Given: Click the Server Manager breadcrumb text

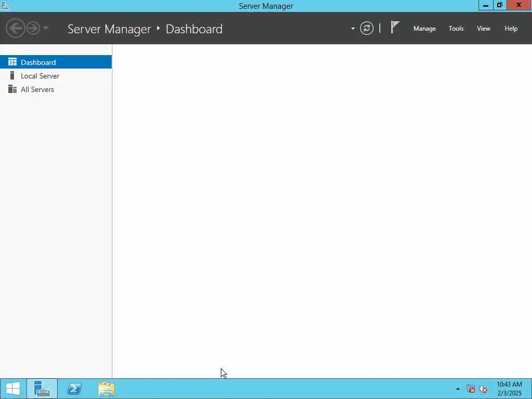Looking at the screenshot, I should (109, 29).
